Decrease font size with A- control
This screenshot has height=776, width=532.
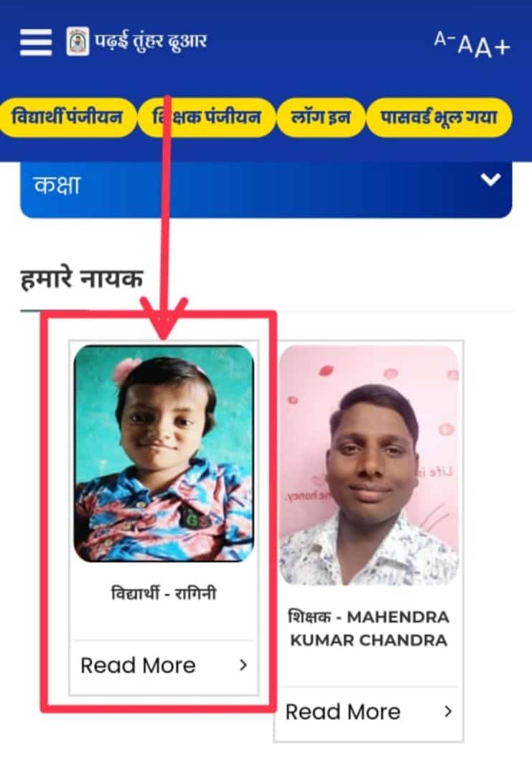pyautogui.click(x=444, y=39)
